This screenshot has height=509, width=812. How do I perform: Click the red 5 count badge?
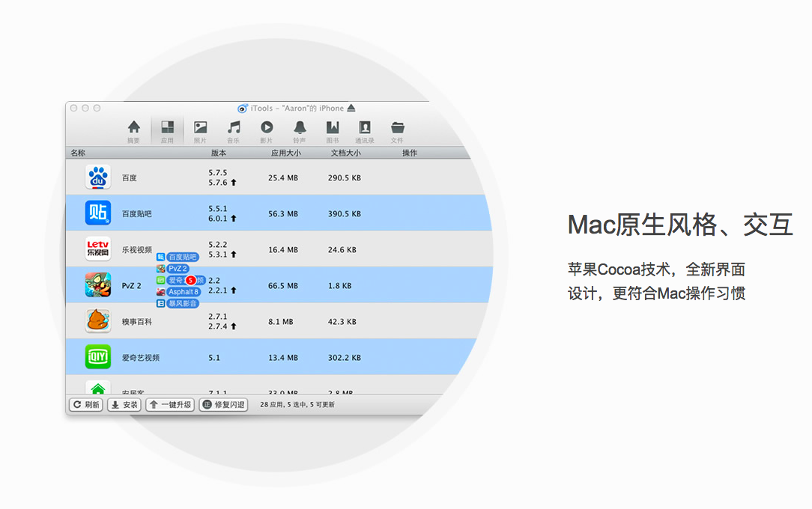[x=190, y=280]
